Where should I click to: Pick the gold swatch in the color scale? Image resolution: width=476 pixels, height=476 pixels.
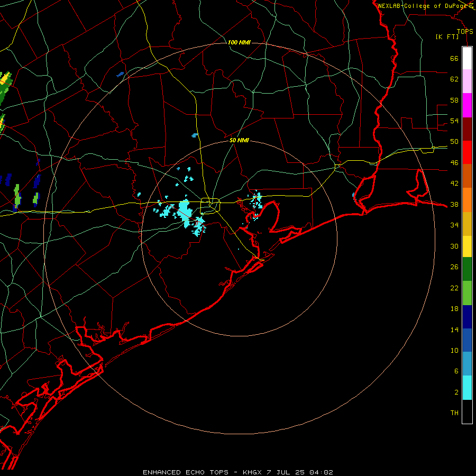click(x=467, y=223)
